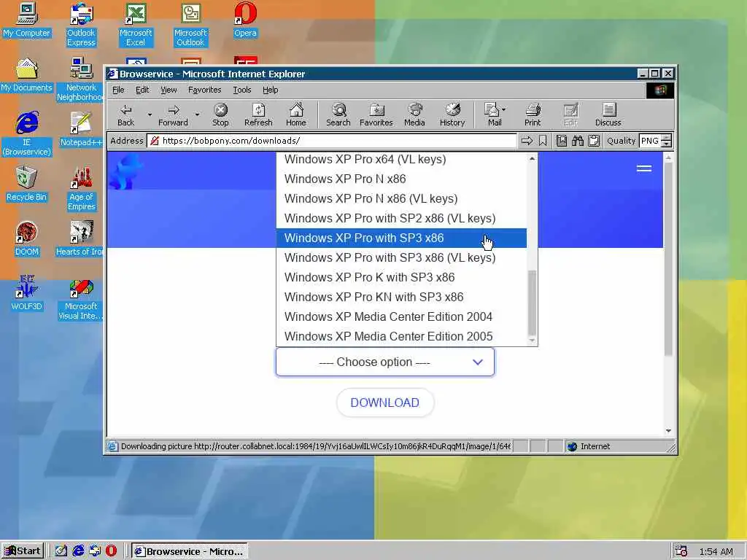This screenshot has height=560, width=747.
Task: Click the Discuss toolbar button
Action: click(x=608, y=115)
